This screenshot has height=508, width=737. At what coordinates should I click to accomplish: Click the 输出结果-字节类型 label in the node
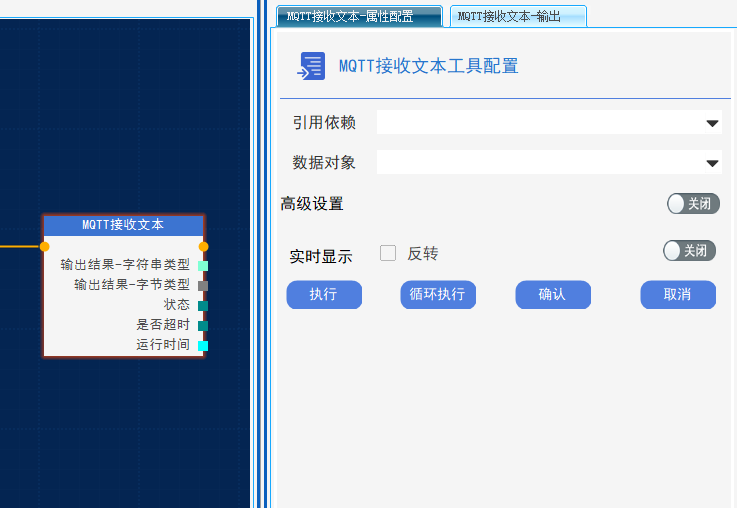(x=132, y=284)
